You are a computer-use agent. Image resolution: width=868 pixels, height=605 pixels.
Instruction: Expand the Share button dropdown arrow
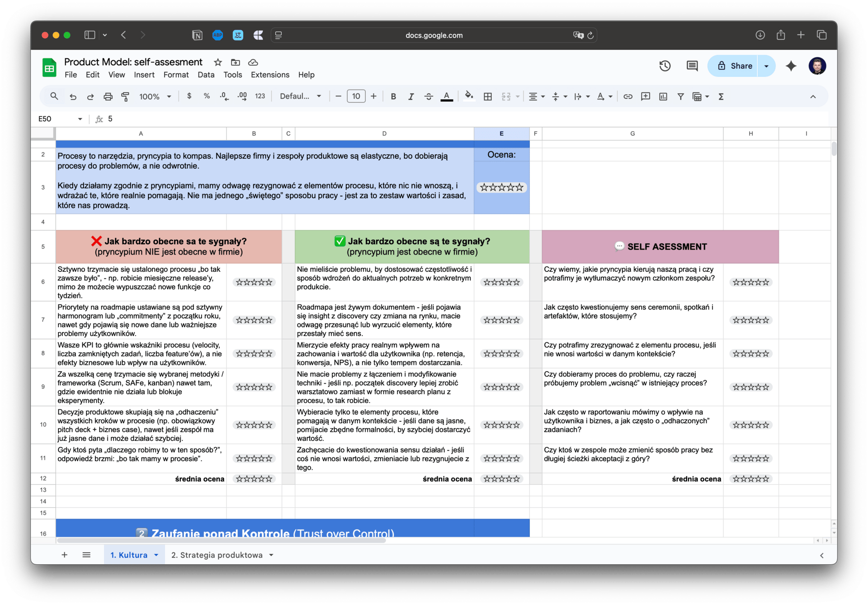pyautogui.click(x=766, y=66)
